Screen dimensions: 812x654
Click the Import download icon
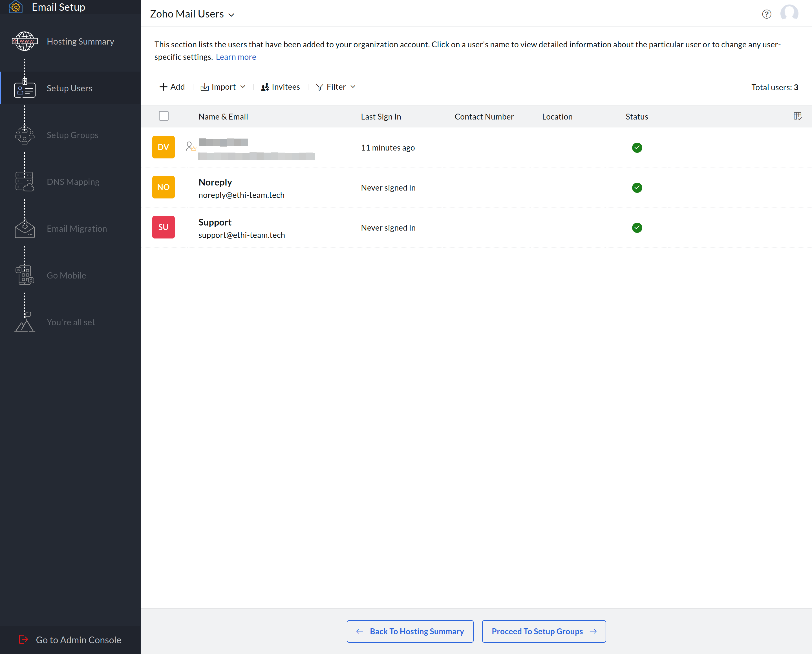[204, 87]
